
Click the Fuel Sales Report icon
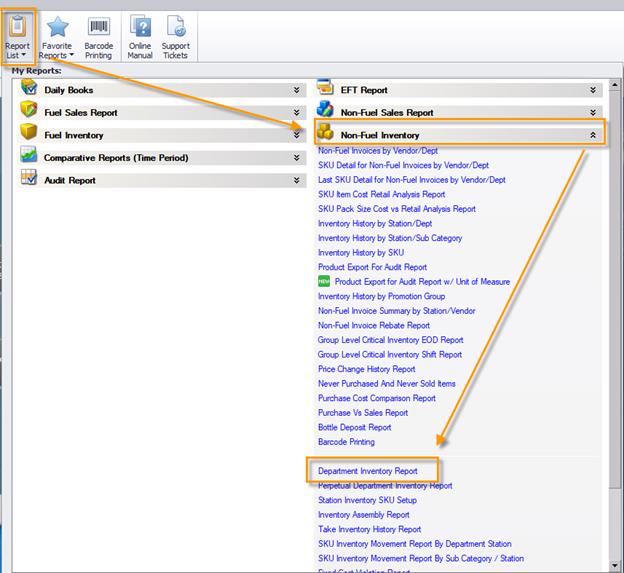28,112
